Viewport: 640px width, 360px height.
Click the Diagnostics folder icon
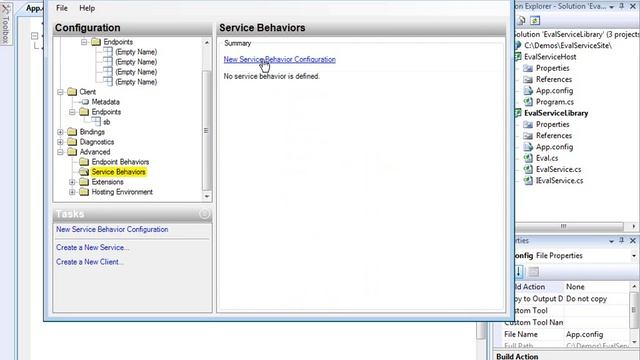72,142
